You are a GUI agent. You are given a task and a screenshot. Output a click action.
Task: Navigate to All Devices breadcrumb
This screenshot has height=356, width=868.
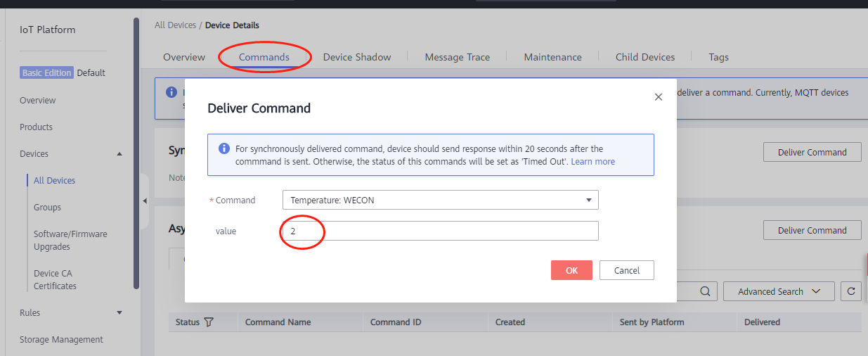coord(175,25)
